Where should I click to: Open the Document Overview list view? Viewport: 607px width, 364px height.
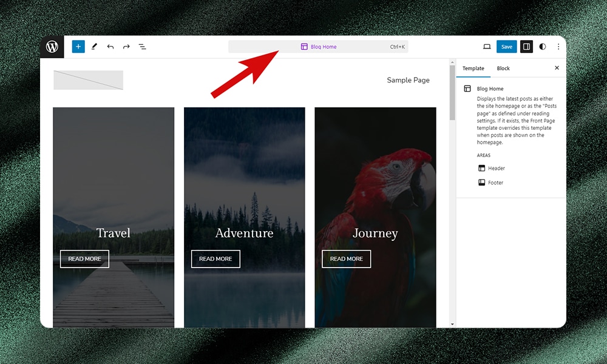pos(142,46)
